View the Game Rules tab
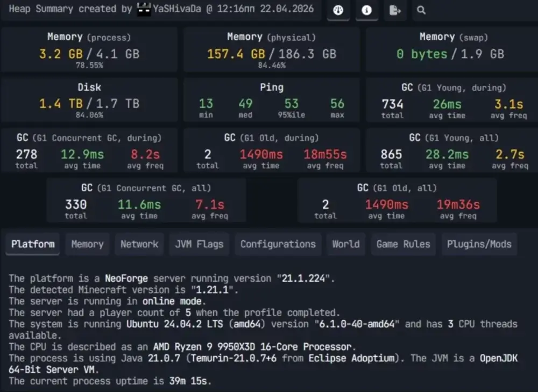The width and height of the screenshot is (538, 392). tap(403, 244)
